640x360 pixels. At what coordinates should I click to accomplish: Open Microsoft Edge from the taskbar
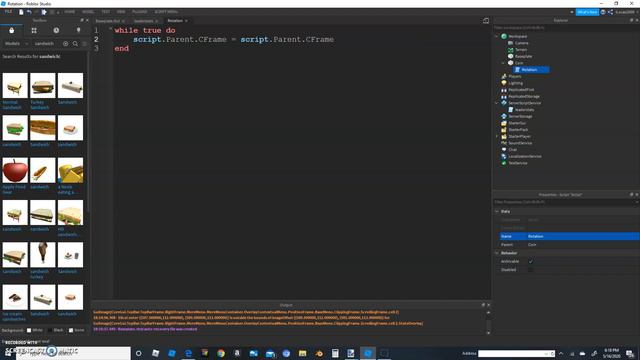(188, 353)
